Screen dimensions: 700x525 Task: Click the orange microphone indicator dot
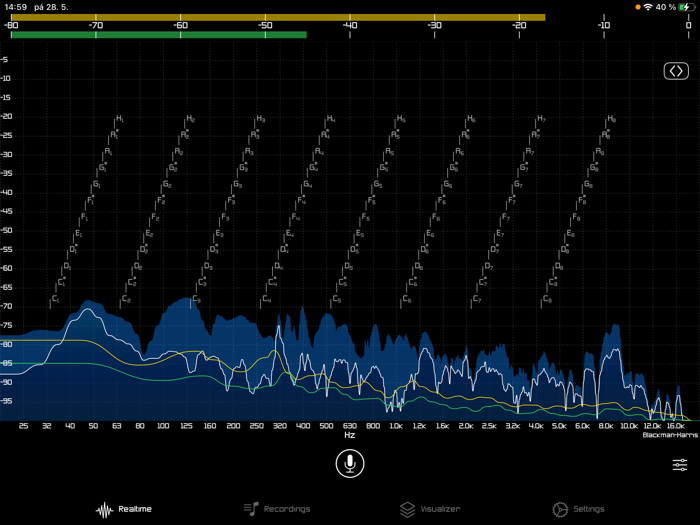638,7
